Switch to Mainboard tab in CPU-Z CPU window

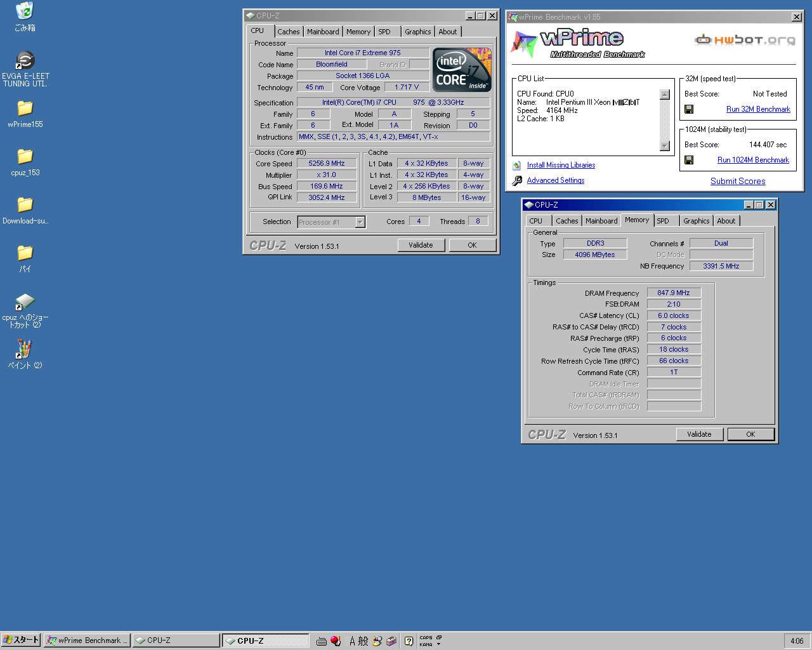pos(323,32)
